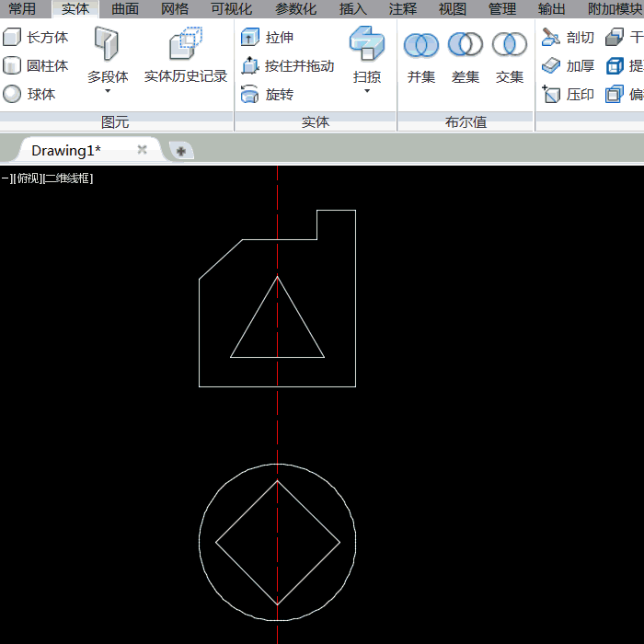Open the 网格 ribbon tab
The width and height of the screenshot is (644, 644).
click(x=175, y=8)
